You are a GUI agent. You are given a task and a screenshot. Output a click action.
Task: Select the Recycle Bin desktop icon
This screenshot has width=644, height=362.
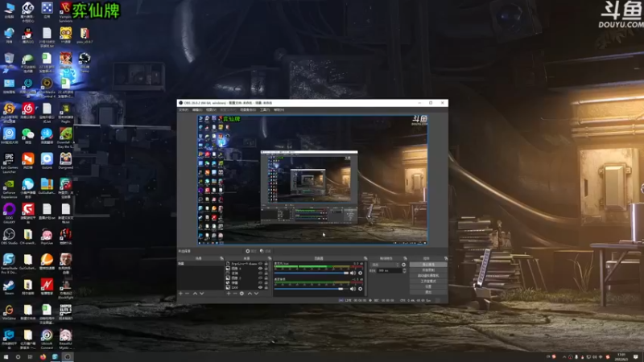tap(9, 62)
